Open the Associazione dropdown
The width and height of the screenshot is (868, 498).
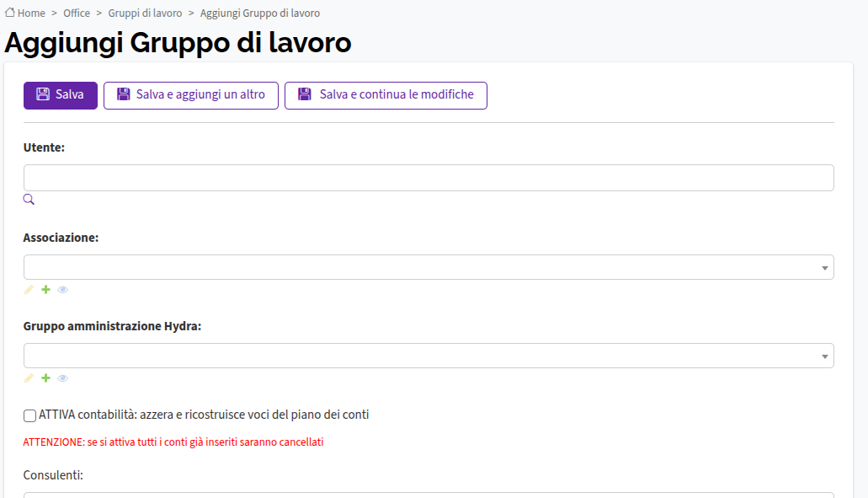(429, 268)
